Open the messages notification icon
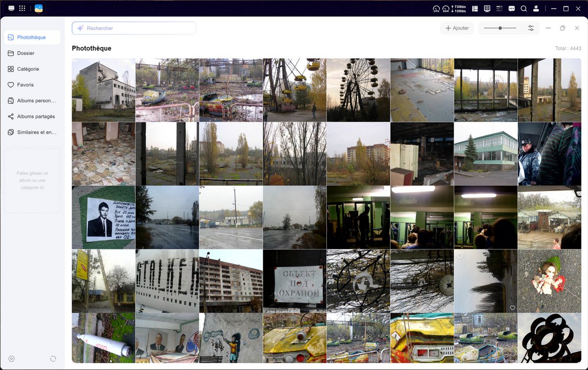Image resolution: width=588 pixels, height=370 pixels. (512, 8)
